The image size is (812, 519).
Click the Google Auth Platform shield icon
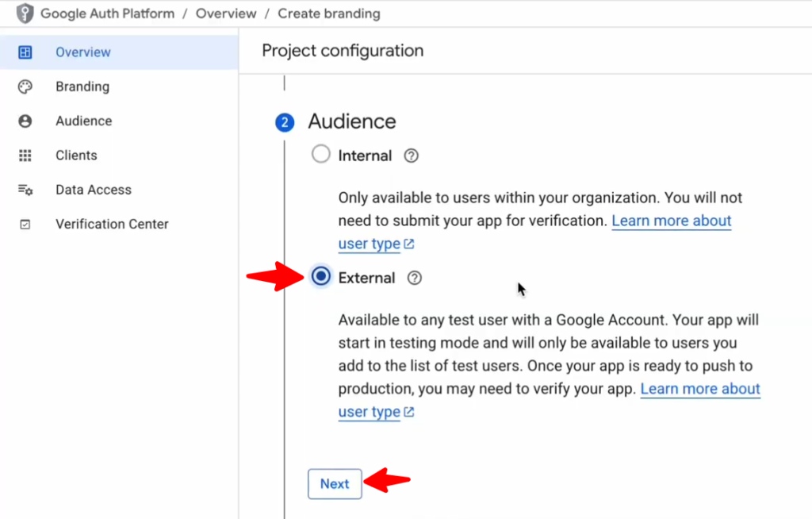coord(25,13)
